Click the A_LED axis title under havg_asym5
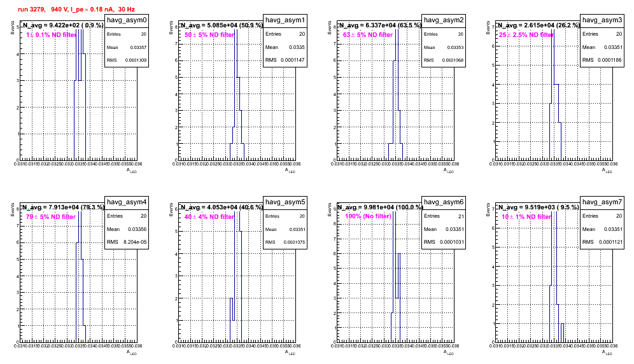This screenshot has height=364, width=634. click(x=290, y=353)
